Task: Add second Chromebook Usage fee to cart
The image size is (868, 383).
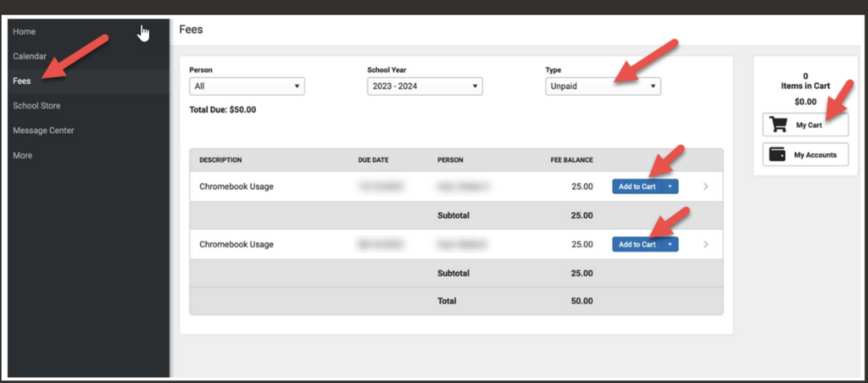Action: click(637, 244)
